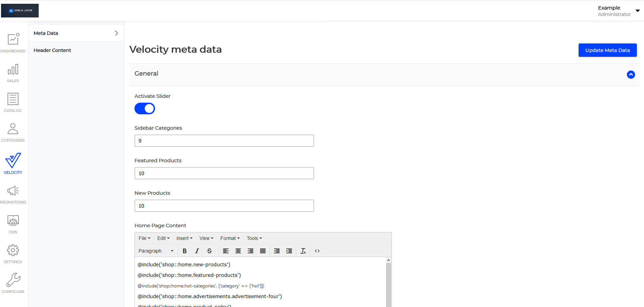Clear formatting in editor toolbar
Viewport: 644px width, 307px height.
pyautogui.click(x=303, y=251)
